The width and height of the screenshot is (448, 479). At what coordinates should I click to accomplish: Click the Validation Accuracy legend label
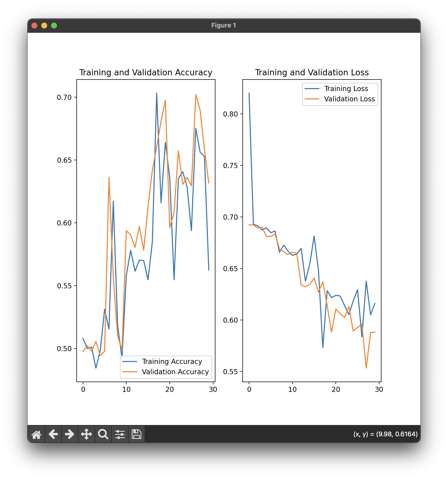[x=175, y=372]
